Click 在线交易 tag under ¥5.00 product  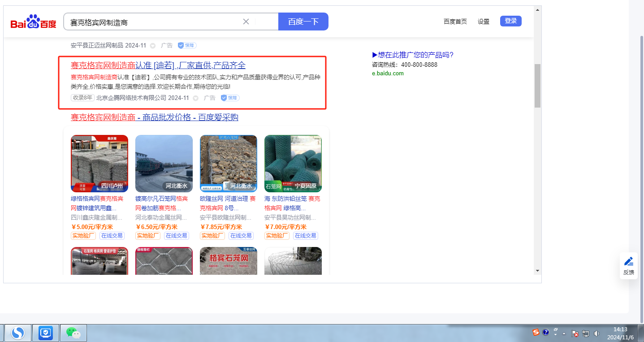112,236
